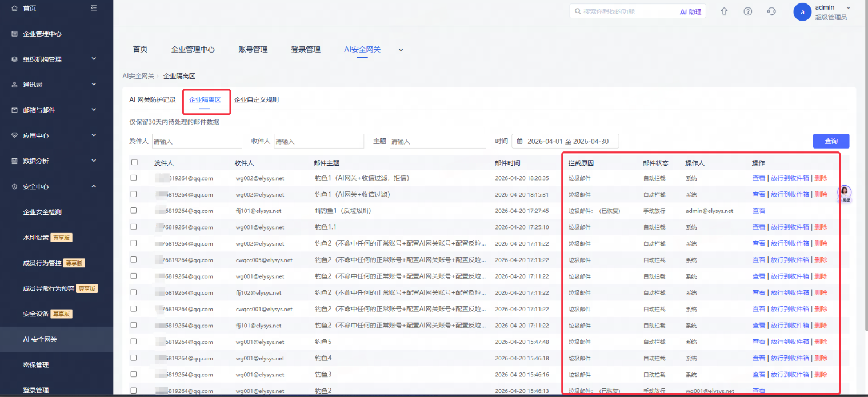The width and height of the screenshot is (868, 397).
Task: Select checkbox for the 钓鱼4 email row
Action: [x=134, y=358]
